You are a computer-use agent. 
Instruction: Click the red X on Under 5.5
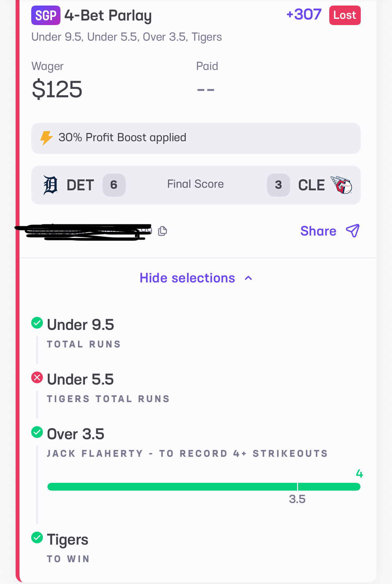pyautogui.click(x=37, y=377)
